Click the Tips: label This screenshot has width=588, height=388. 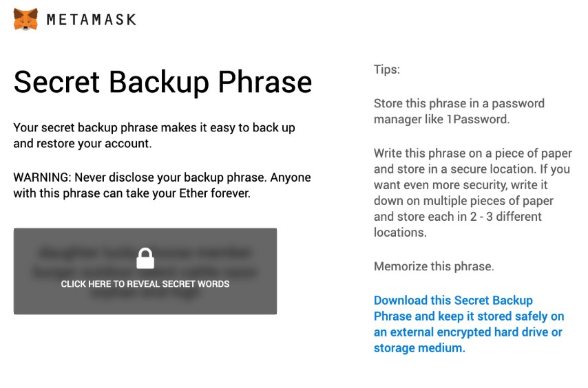pyautogui.click(x=387, y=69)
